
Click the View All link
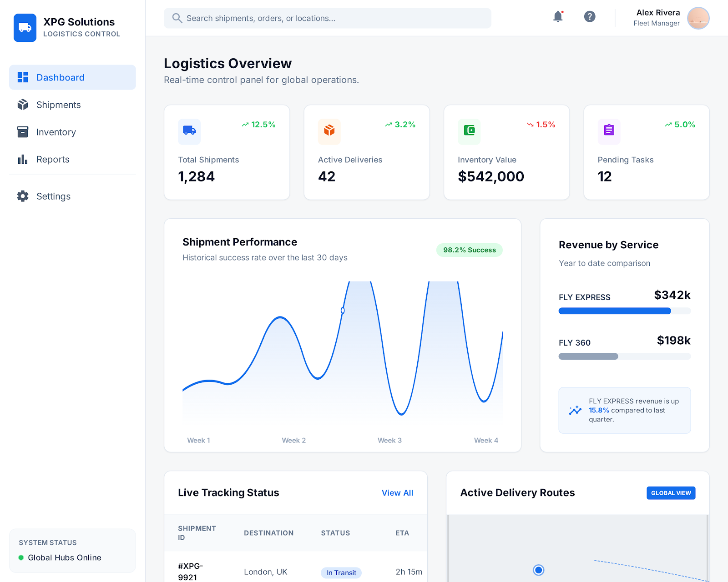coord(397,492)
